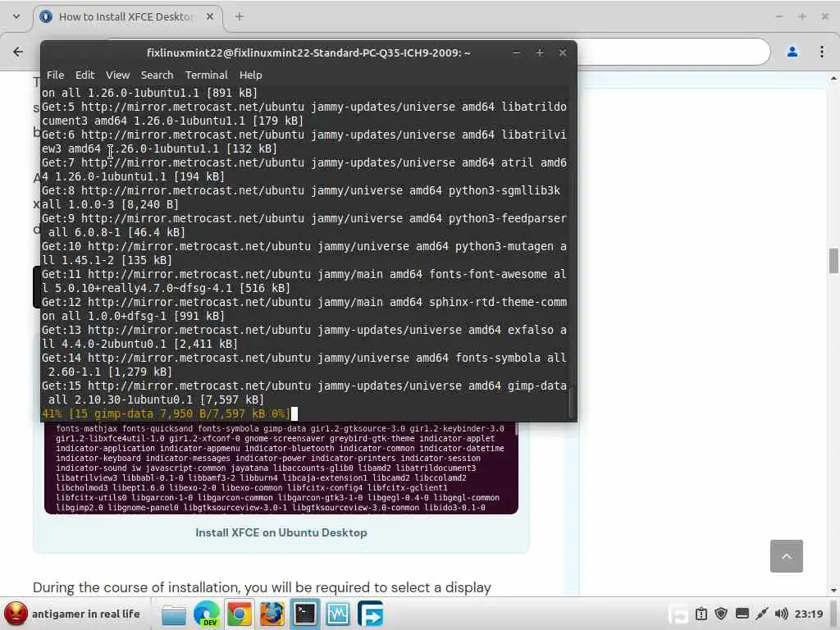This screenshot has width=840, height=630.
Task: Click the webpage screenshot of package list
Action: click(x=281, y=468)
